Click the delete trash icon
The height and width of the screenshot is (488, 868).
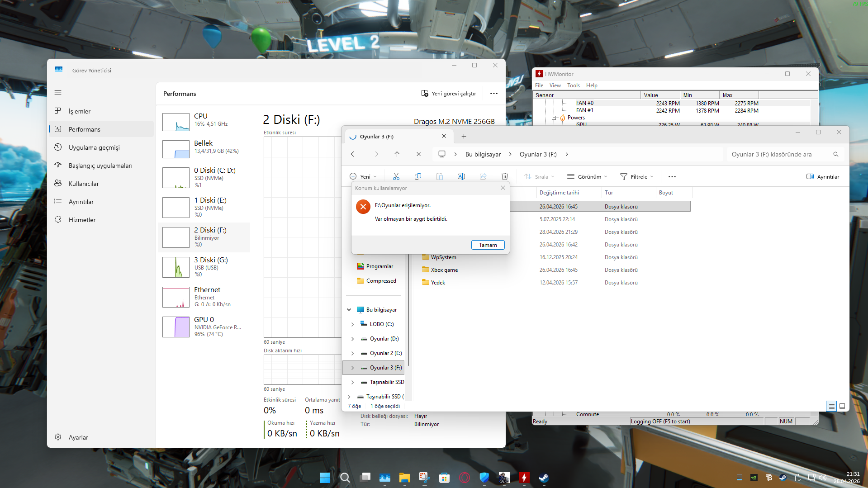[x=505, y=176]
